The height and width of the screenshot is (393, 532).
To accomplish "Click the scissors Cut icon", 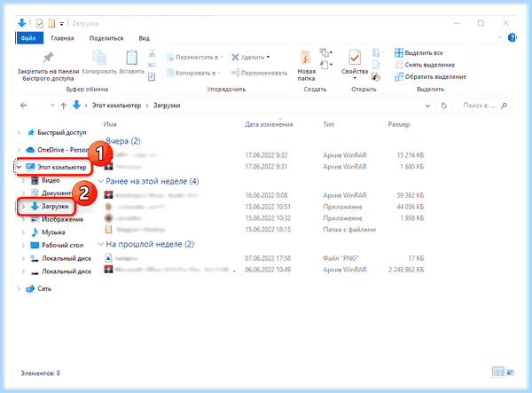I will pos(152,53).
